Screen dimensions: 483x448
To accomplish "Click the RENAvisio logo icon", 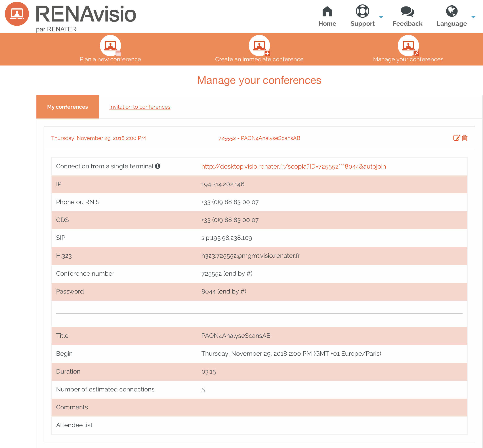I will [17, 14].
